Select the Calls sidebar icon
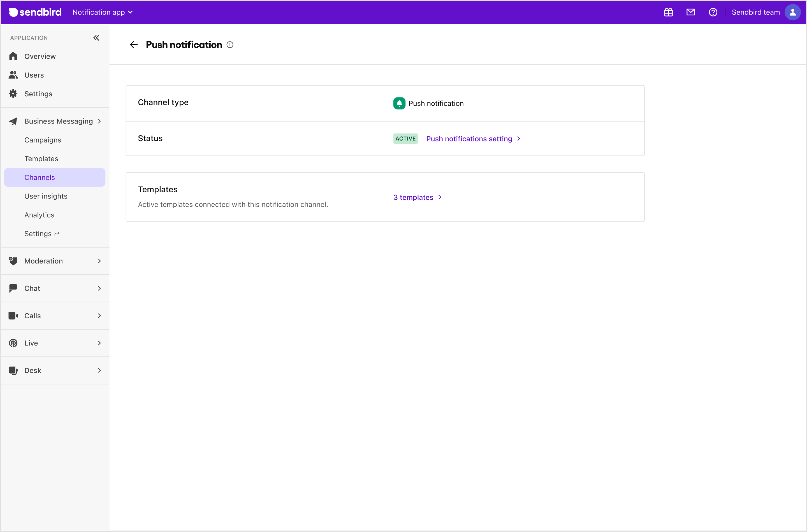Screen dimensions: 807x532 tap(13, 315)
